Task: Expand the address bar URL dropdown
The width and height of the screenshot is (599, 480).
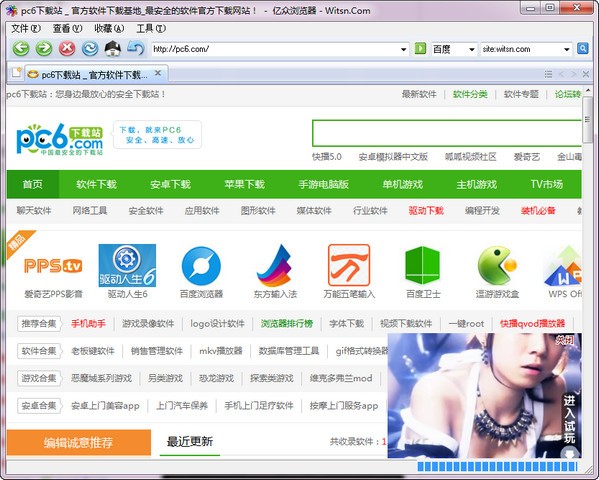Action: [403, 49]
